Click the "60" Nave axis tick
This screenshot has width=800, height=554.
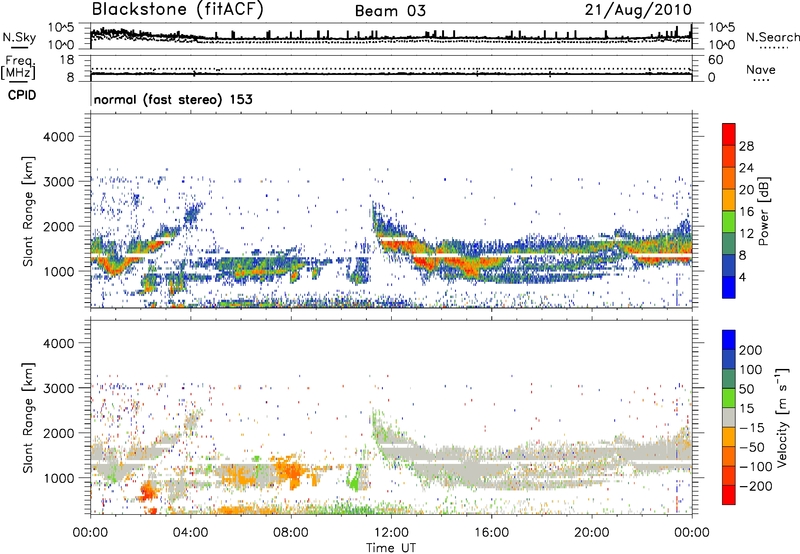[x=715, y=60]
